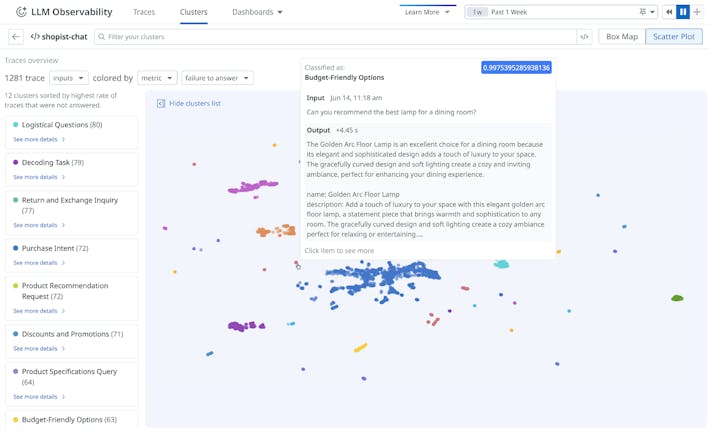Pause live updates with the pause button
The image size is (710, 435).
(683, 12)
